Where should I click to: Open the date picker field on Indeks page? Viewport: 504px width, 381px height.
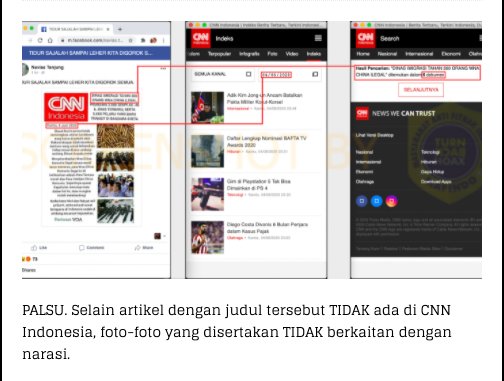[x=290, y=74]
